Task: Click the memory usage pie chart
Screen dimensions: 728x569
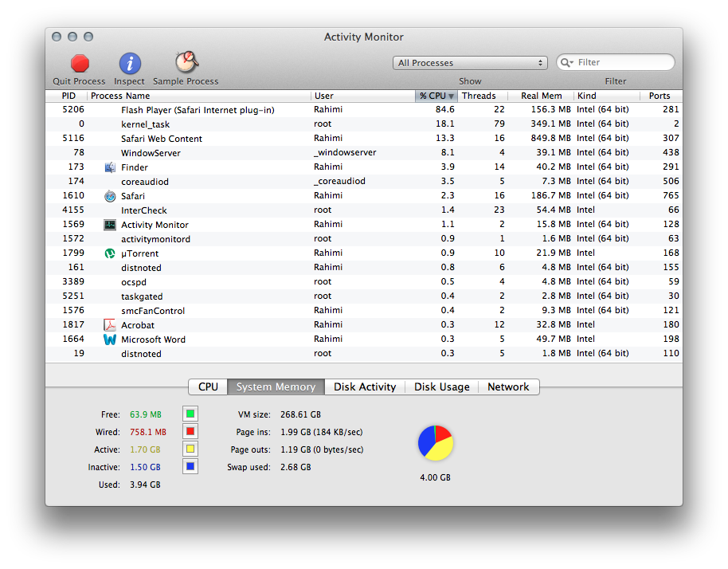Action: click(436, 443)
